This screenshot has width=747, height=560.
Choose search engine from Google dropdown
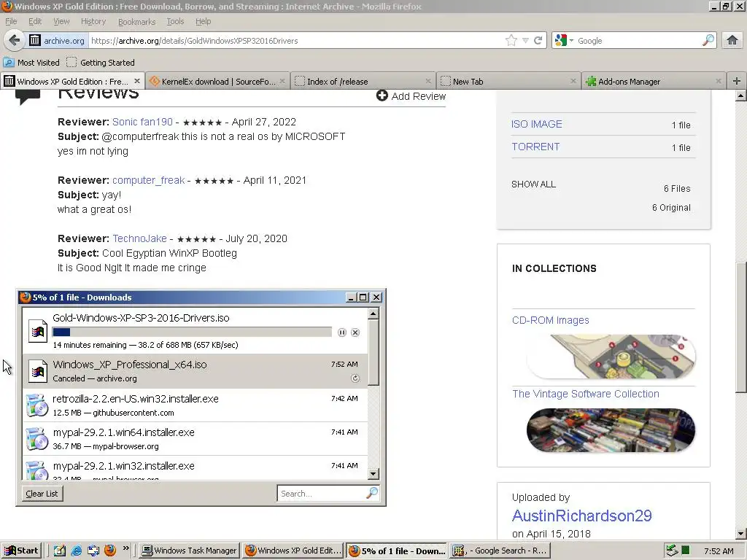565,41
